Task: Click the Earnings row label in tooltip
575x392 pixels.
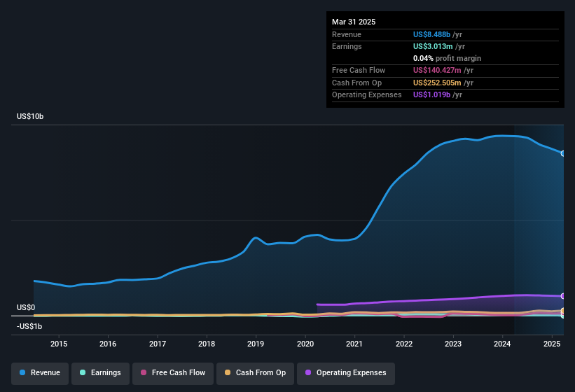Action: pos(347,46)
